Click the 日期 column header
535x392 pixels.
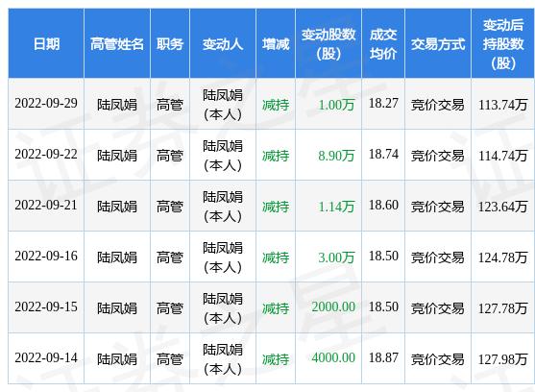[46, 44]
